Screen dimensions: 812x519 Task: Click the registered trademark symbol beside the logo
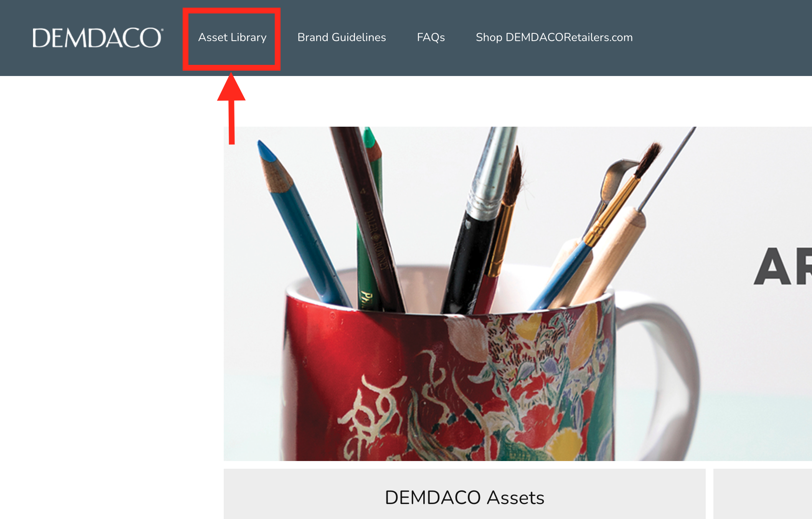[162, 29]
